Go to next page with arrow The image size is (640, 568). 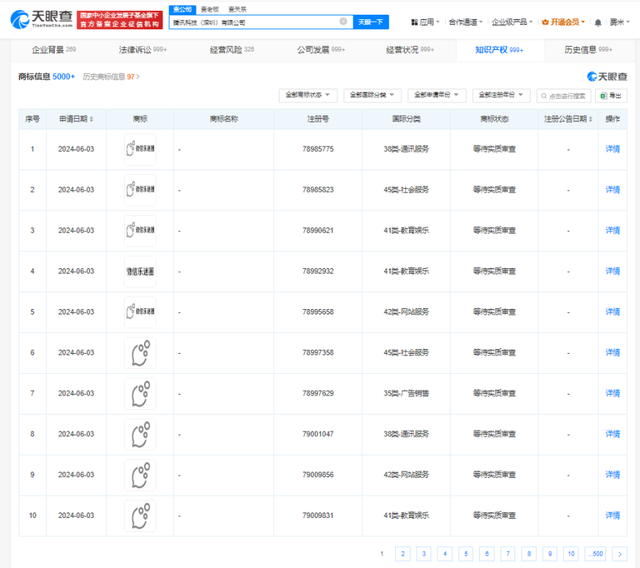[x=620, y=554]
